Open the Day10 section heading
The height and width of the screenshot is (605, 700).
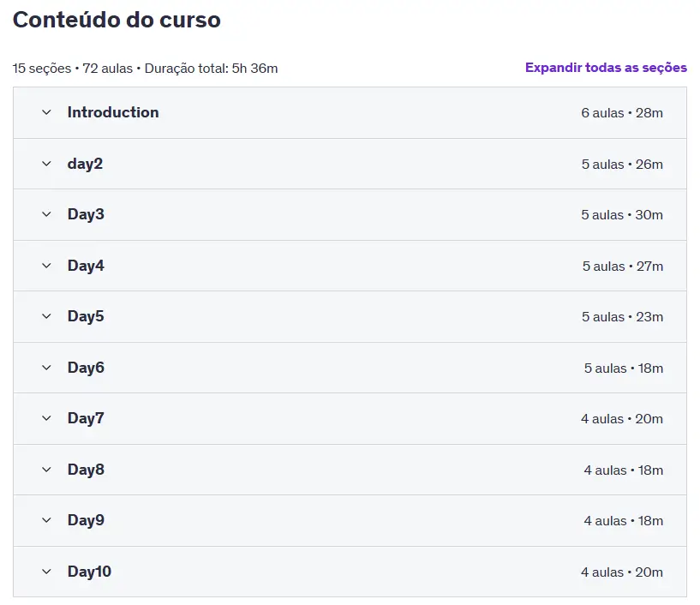[x=89, y=572]
